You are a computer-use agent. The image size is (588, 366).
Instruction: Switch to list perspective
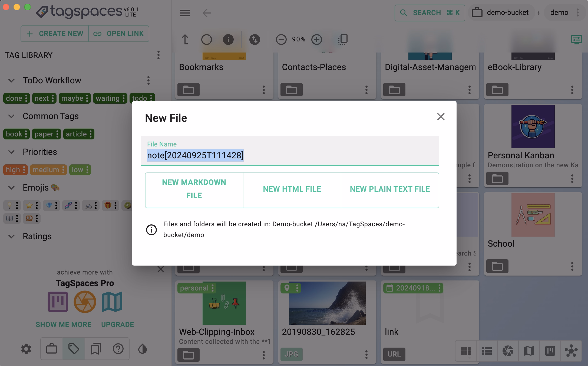coord(487,351)
